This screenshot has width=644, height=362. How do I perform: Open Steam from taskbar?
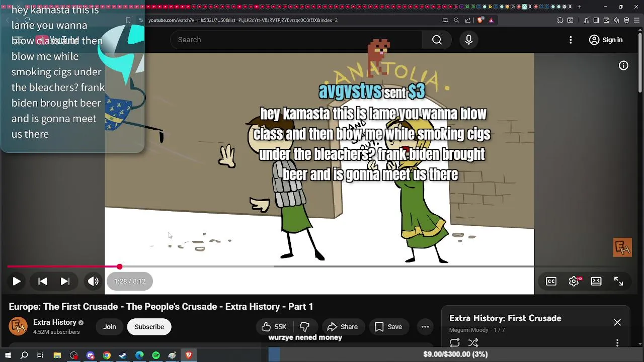123,355
